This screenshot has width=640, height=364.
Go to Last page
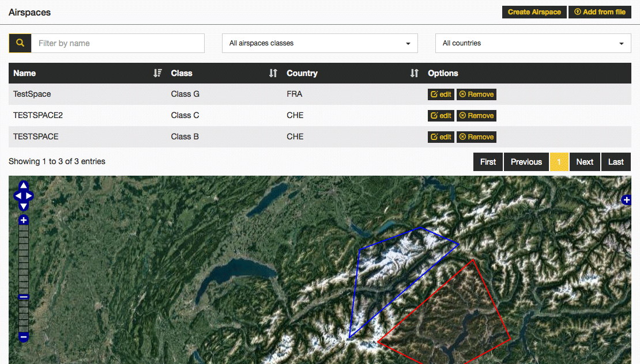click(616, 162)
